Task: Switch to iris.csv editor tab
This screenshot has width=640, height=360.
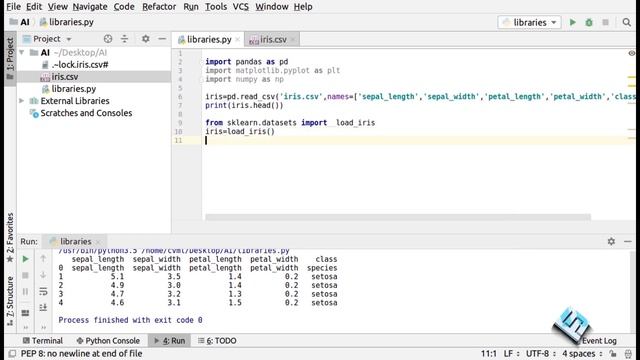Action: [272, 40]
